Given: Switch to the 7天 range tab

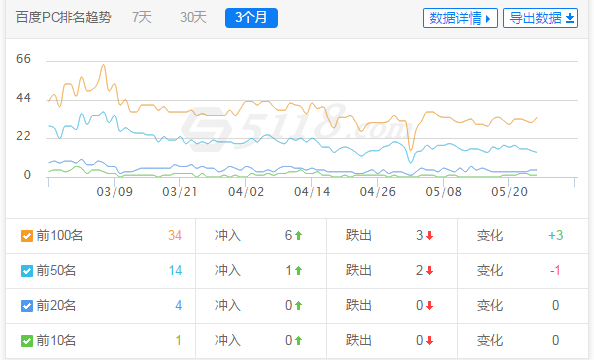Looking at the screenshot, I should (142, 17).
